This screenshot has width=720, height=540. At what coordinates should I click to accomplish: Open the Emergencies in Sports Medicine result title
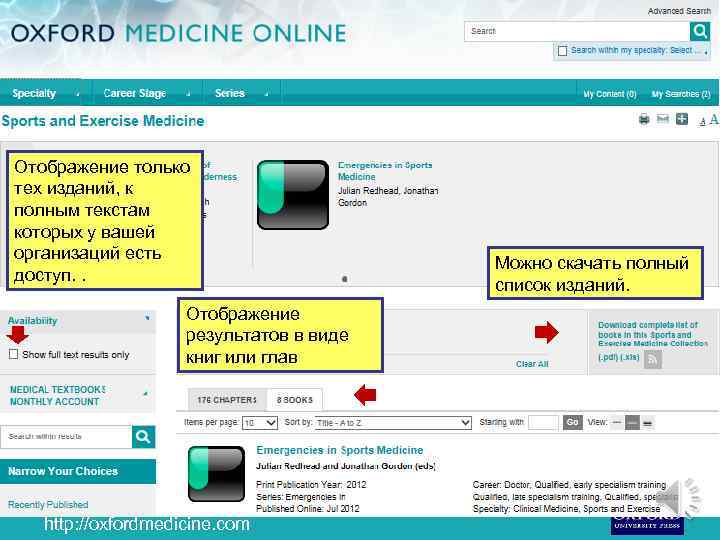(x=340, y=450)
